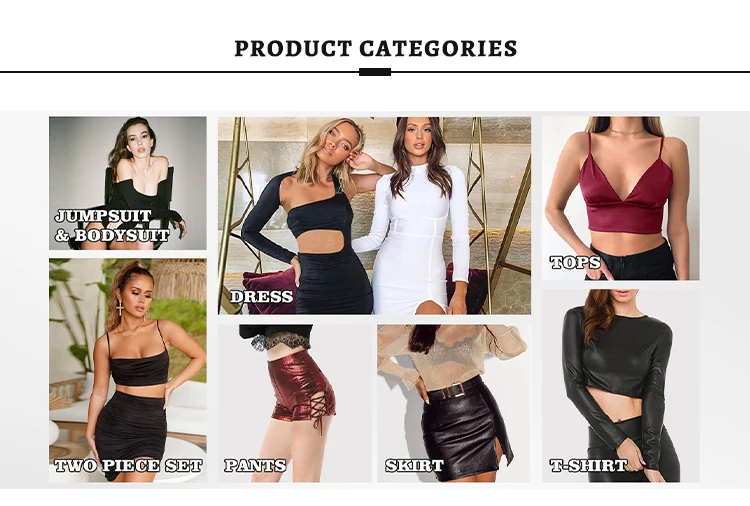Click the red lace-up shorts image
The height and width of the screenshot is (506, 750).
point(302,390)
